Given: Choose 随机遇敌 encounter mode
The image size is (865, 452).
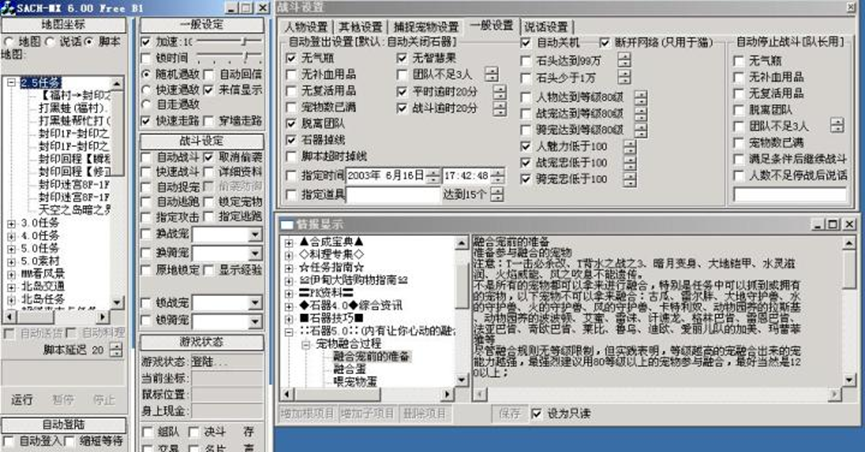Looking at the screenshot, I should coord(146,74).
